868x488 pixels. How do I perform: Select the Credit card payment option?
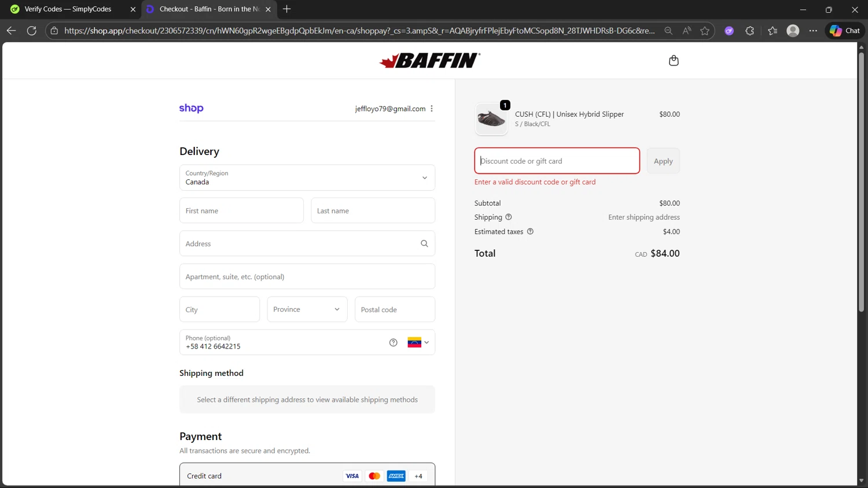pos(307,476)
